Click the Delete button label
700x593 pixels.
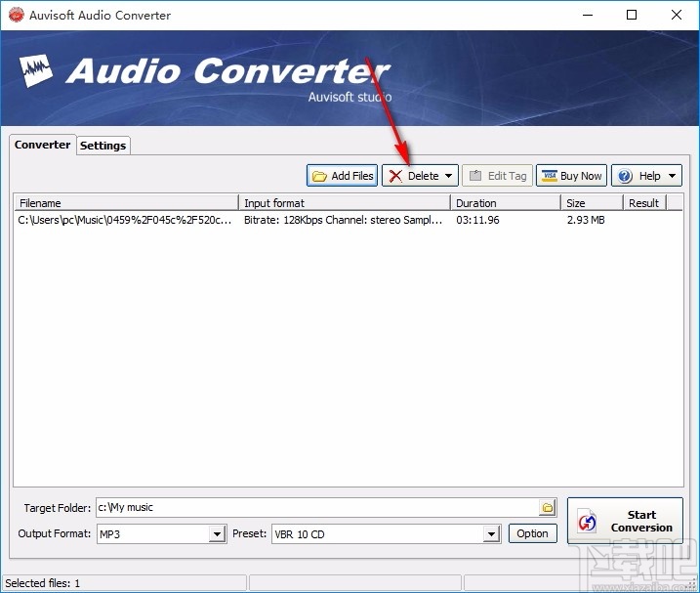click(x=423, y=176)
